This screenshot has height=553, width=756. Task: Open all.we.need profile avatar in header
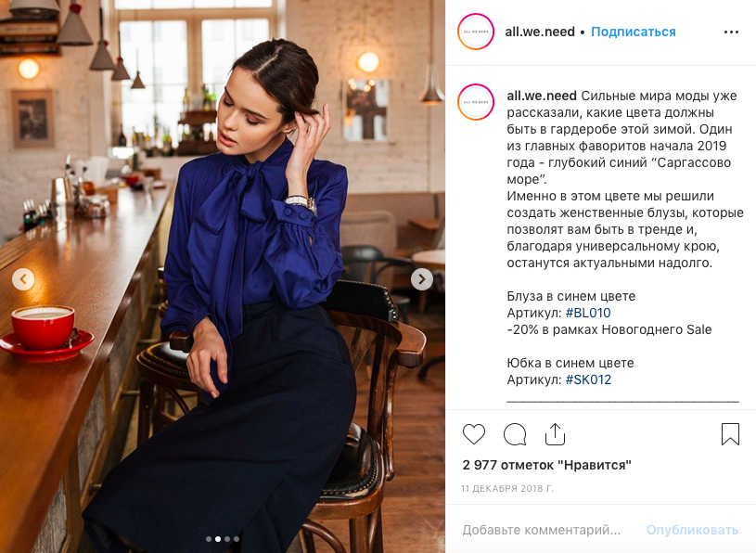pos(476,32)
